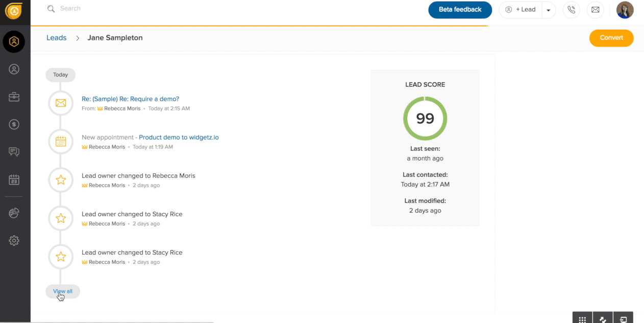
Task: Open the Reports pie chart icon
Action: click(x=14, y=213)
